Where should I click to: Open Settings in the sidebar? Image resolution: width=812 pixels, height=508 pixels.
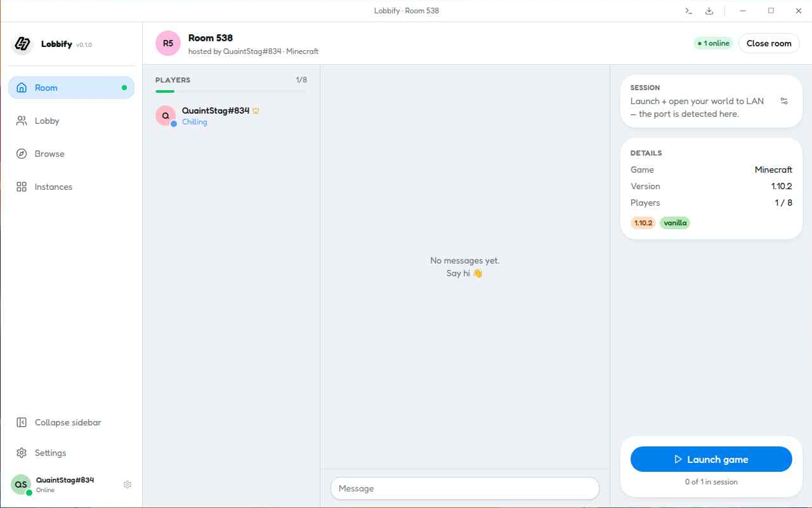(71, 453)
